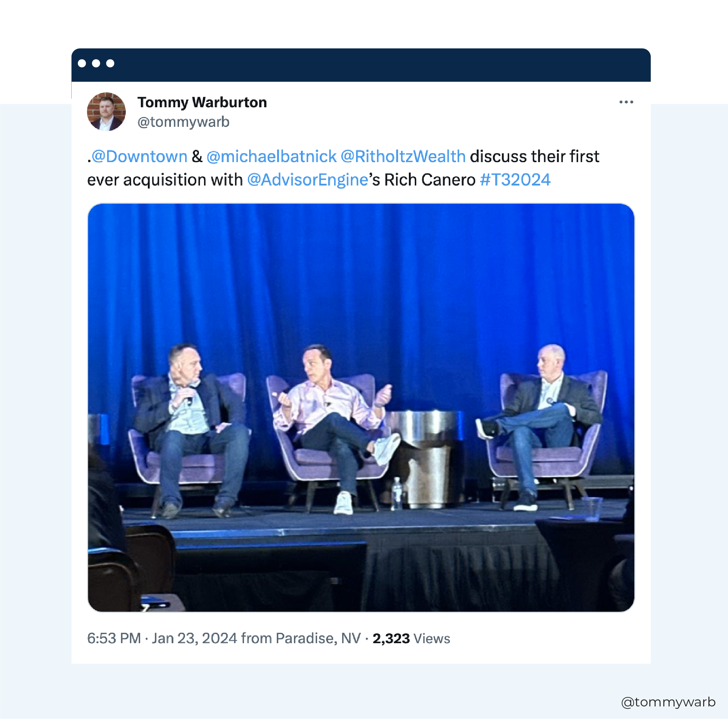Click the @tommywarb handle under name
Screen dimensions: 728x719
pos(183,122)
